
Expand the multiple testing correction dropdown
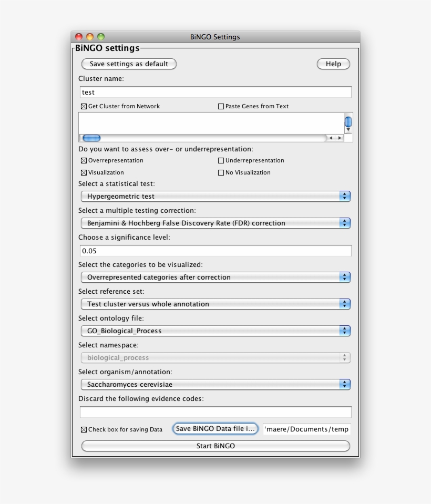[215, 223]
